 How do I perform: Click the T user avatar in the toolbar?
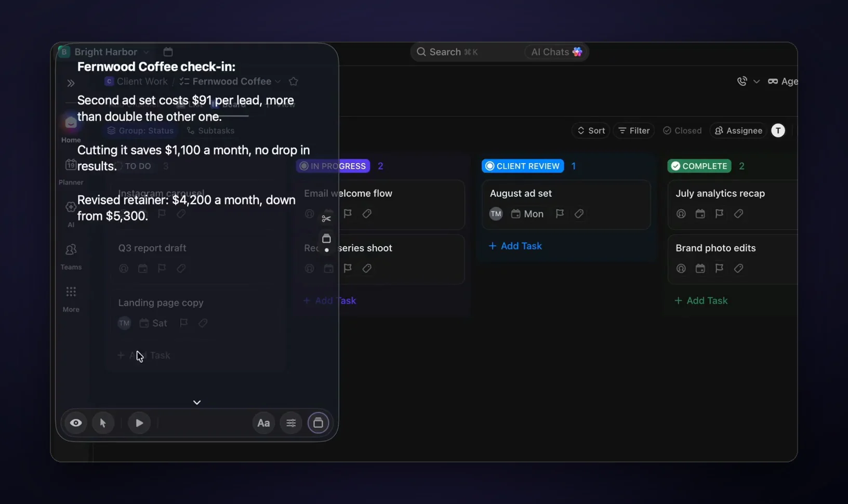click(778, 130)
